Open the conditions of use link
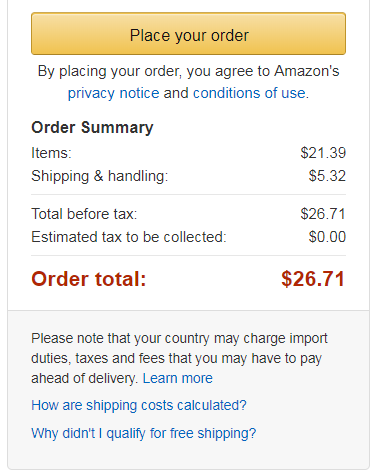376x474 pixels. coord(249,93)
